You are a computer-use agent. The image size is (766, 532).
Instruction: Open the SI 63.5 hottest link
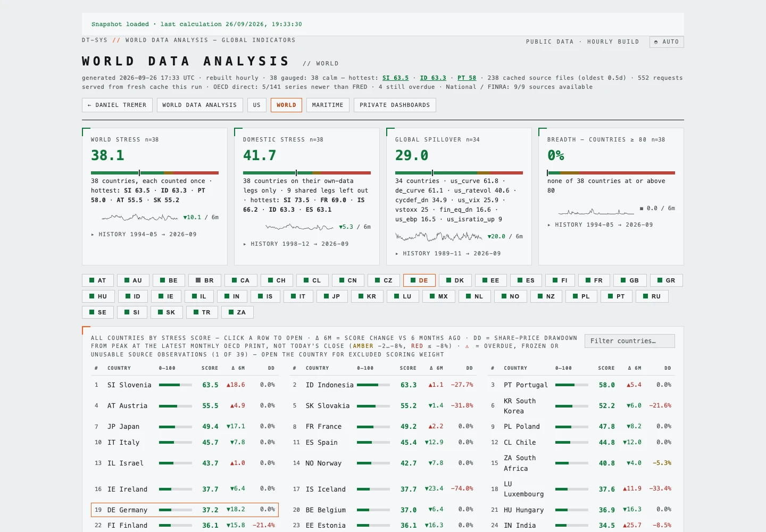click(x=395, y=78)
